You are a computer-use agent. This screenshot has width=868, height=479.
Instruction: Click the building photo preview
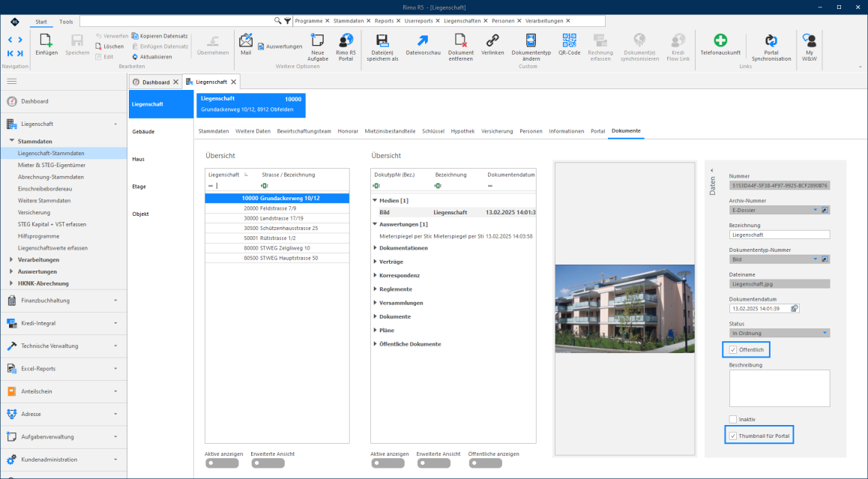624,308
